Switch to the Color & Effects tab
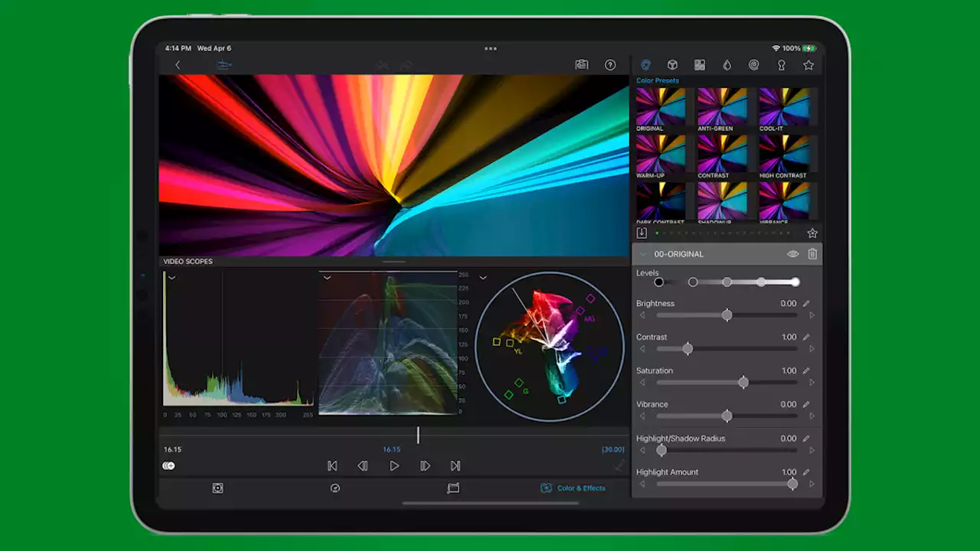This screenshot has height=551, width=980. tap(573, 488)
